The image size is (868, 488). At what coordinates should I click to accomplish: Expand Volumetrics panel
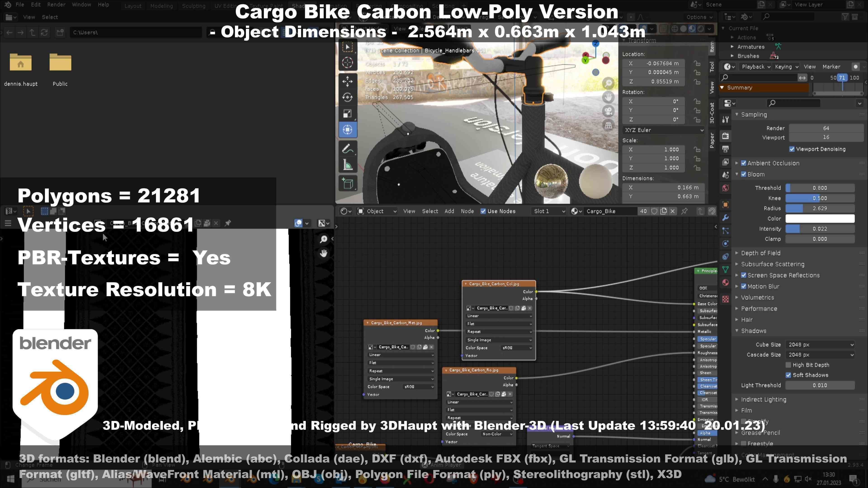point(757,297)
